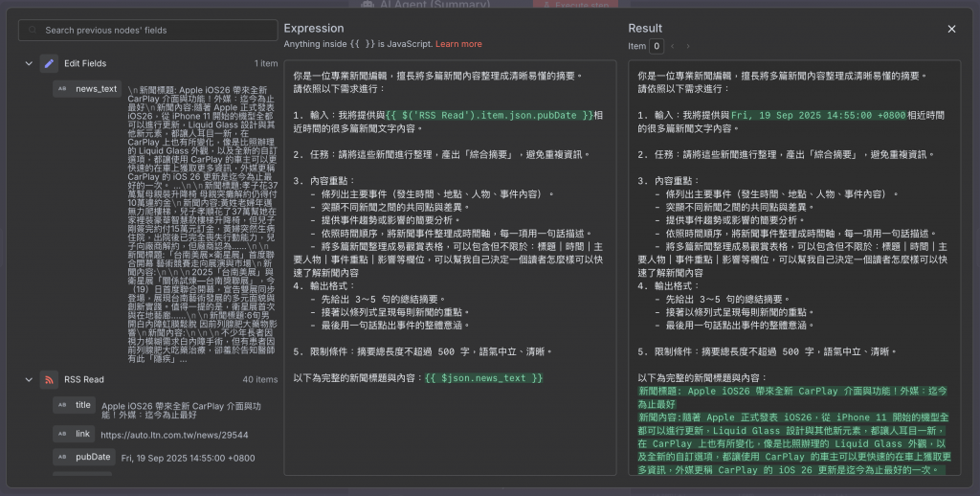The image size is (980, 496).
Task: Click the Expression heading
Action: pos(314,28)
